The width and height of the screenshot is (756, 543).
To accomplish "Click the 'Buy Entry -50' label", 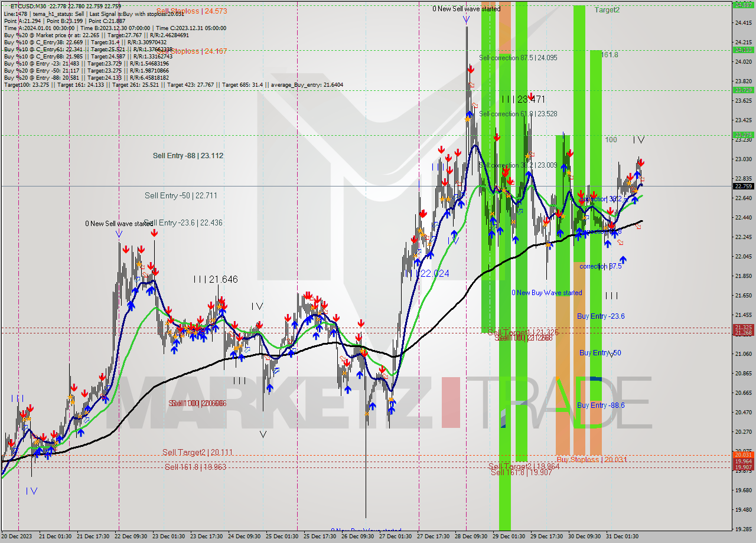I will click(x=600, y=353).
